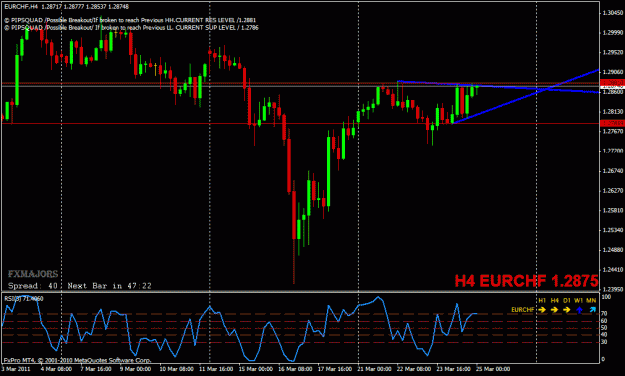Click the 1.26740 price axis label
The height and width of the screenshot is (376, 625).
pyautogui.click(x=613, y=171)
